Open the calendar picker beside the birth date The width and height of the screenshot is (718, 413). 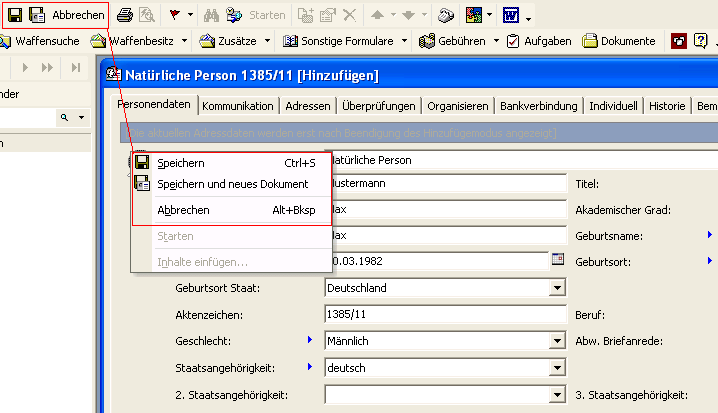tap(557, 260)
